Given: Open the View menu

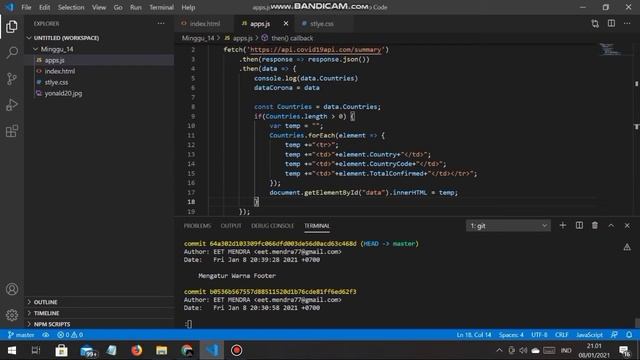Looking at the screenshot, I should 99,7.
